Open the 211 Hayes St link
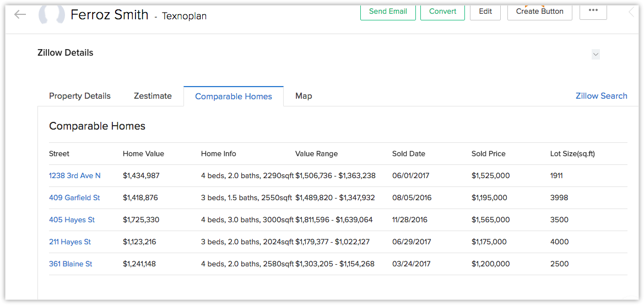Image resolution: width=644 pixels, height=305 pixels. pyautogui.click(x=70, y=242)
